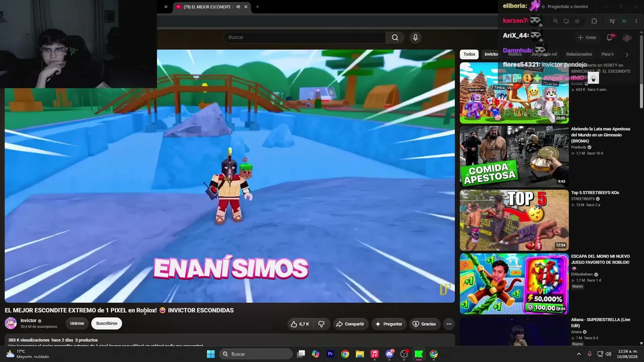Click the main video player
The height and width of the screenshot is (362, 644).
click(229, 176)
